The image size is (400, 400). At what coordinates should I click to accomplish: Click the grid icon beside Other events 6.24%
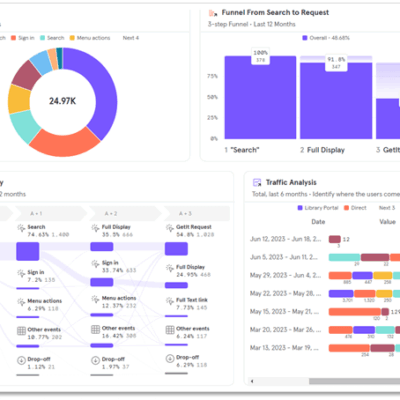(x=170, y=330)
